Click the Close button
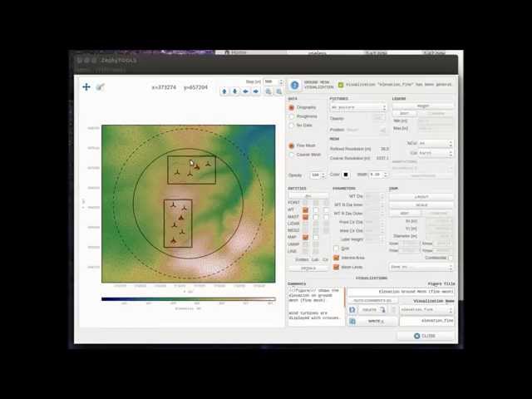 (x=426, y=336)
